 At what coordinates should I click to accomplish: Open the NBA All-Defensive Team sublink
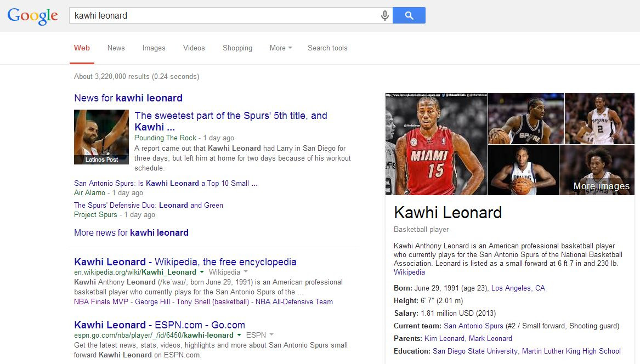click(x=294, y=302)
